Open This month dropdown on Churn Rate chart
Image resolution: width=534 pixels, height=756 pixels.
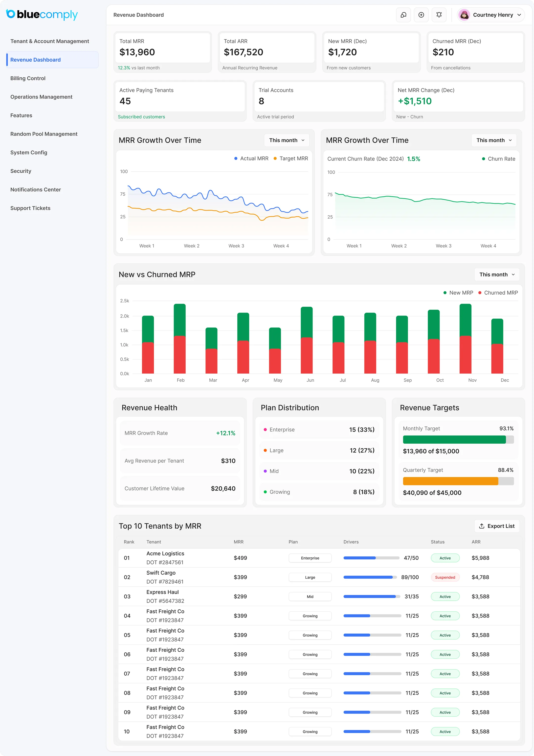pos(494,140)
